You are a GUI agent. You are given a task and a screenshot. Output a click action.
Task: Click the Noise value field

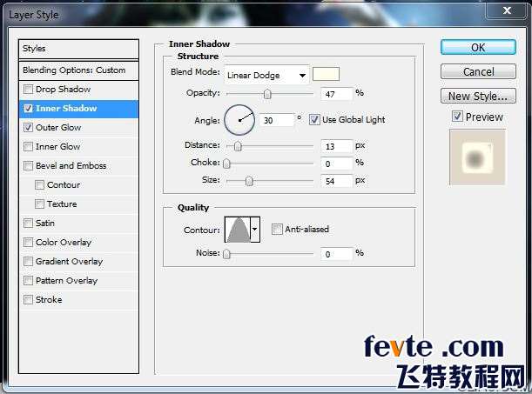337,254
